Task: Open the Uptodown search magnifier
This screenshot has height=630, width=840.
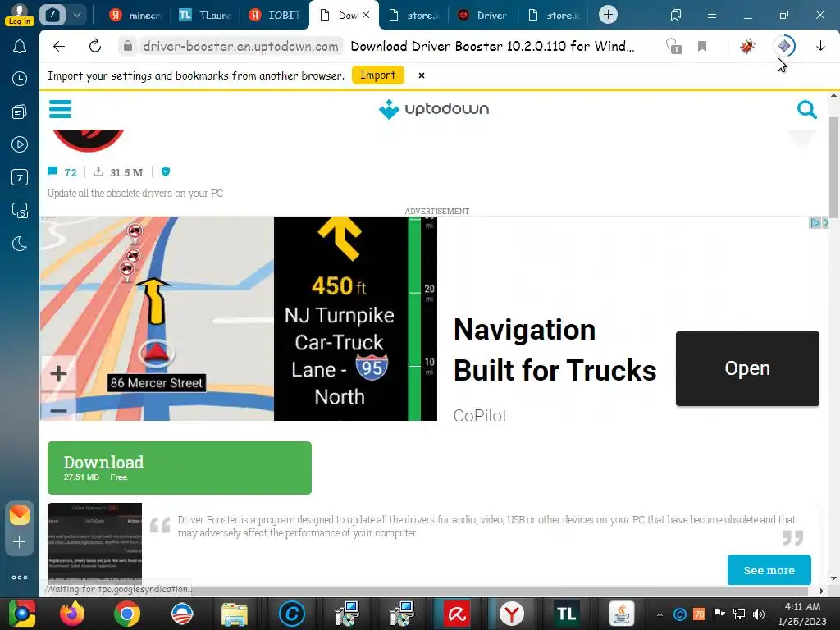Action: pos(807,109)
